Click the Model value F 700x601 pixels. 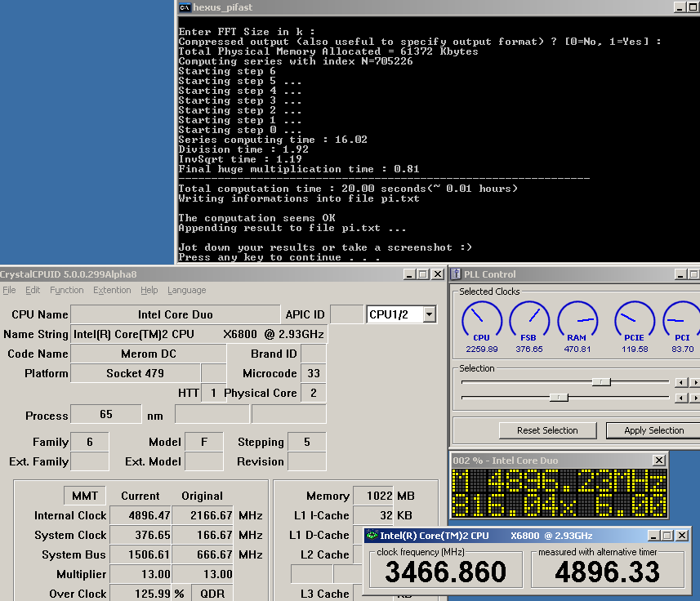tap(204, 442)
